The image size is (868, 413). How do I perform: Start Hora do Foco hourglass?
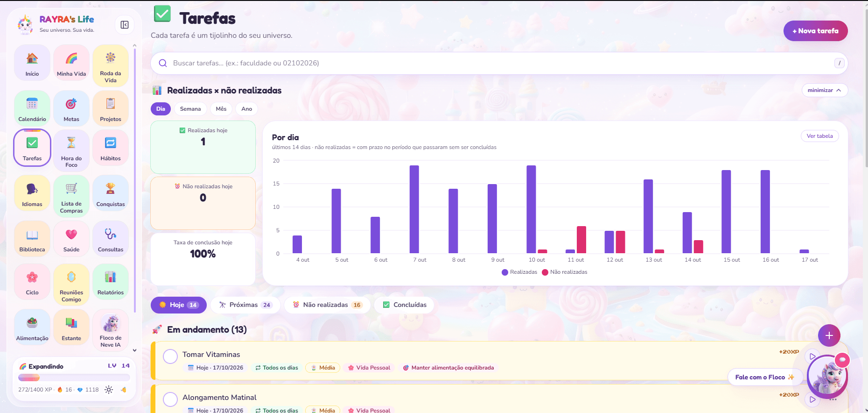(71, 150)
